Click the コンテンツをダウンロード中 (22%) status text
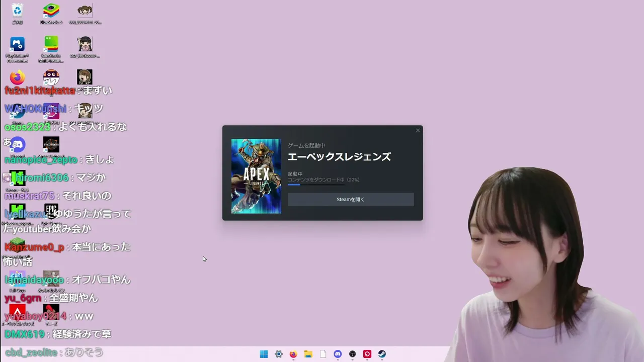Screen dimensions: 644x362 click(324, 179)
